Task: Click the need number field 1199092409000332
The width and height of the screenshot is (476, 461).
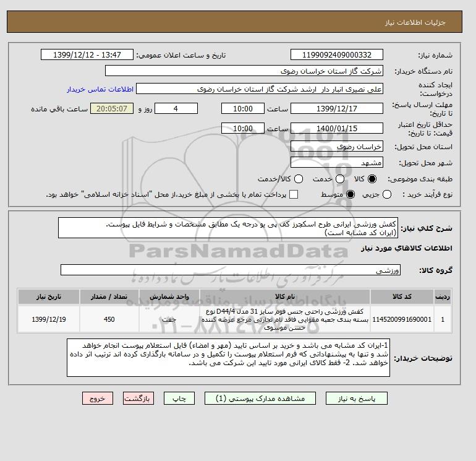Action: tap(337, 54)
